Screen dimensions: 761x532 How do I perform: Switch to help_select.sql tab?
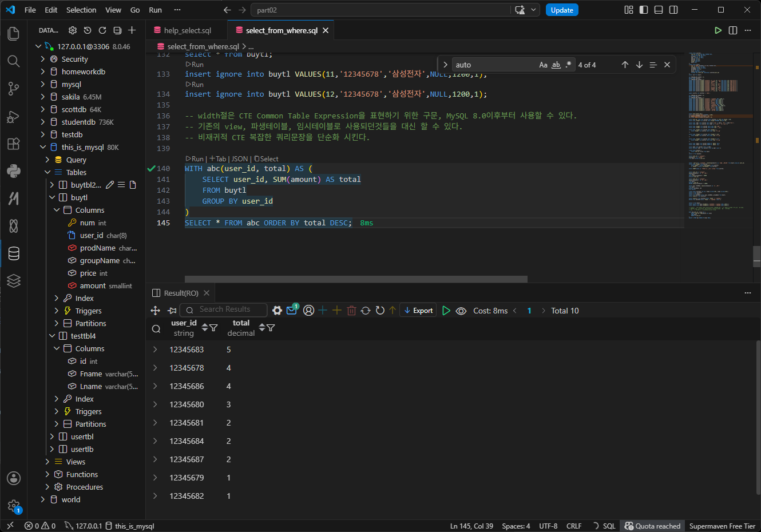tap(187, 30)
